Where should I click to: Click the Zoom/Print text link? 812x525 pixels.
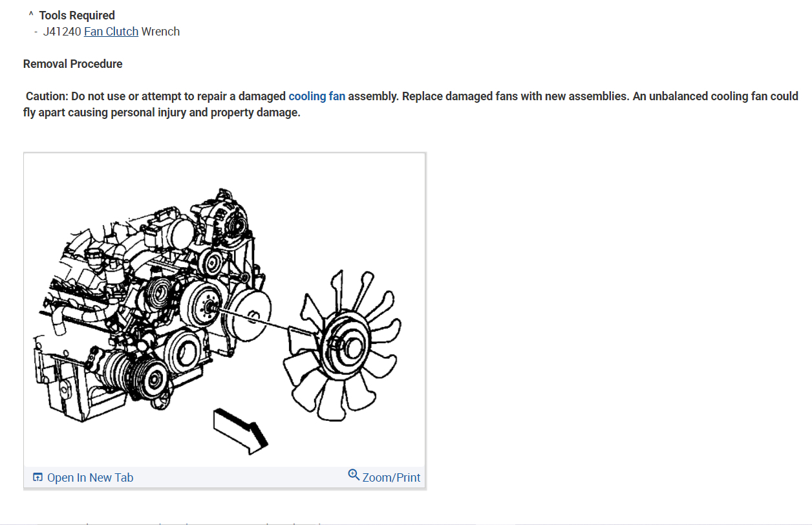pyautogui.click(x=391, y=477)
